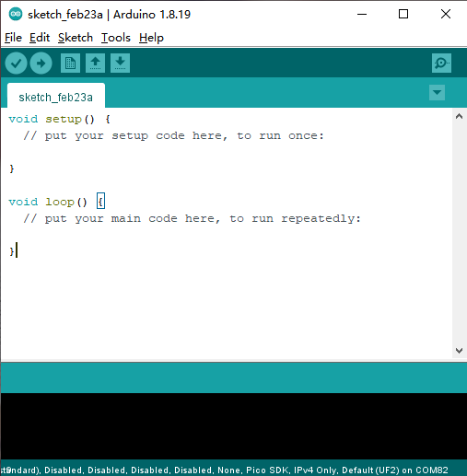This screenshot has width=467, height=476.
Task: Open the File menu
Action: pyautogui.click(x=13, y=38)
